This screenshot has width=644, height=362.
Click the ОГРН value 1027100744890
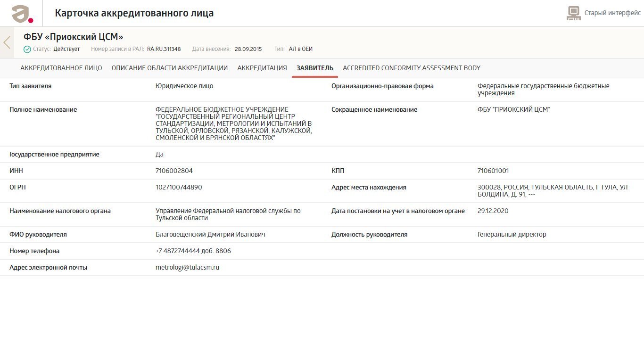click(x=179, y=187)
